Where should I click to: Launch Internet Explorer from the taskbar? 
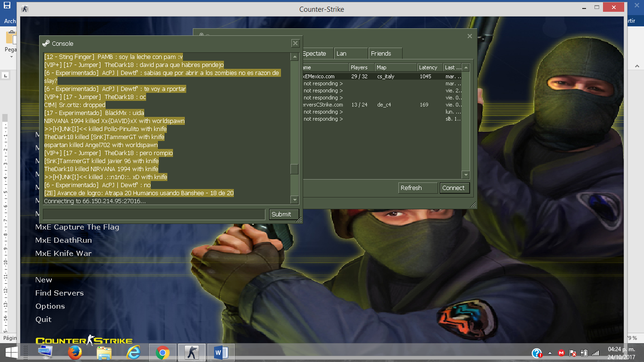pyautogui.click(x=133, y=353)
